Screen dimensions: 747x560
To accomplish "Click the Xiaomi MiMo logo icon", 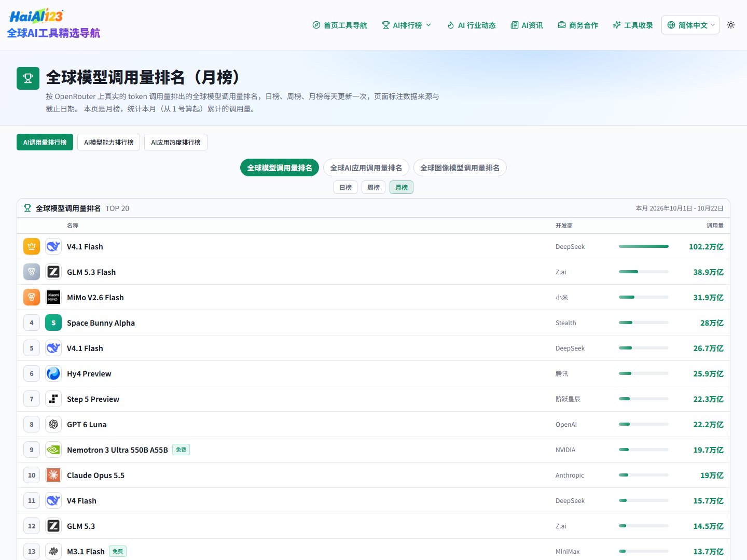I will click(53, 297).
